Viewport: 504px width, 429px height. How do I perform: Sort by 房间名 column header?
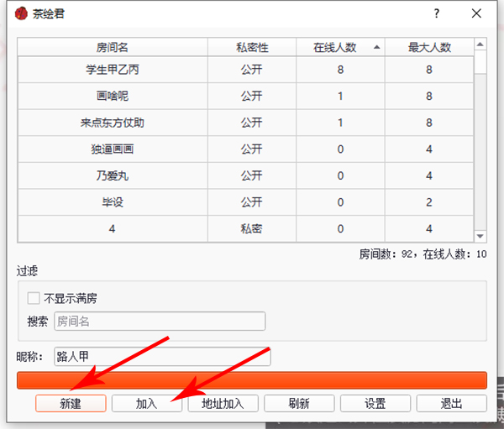[x=113, y=48]
